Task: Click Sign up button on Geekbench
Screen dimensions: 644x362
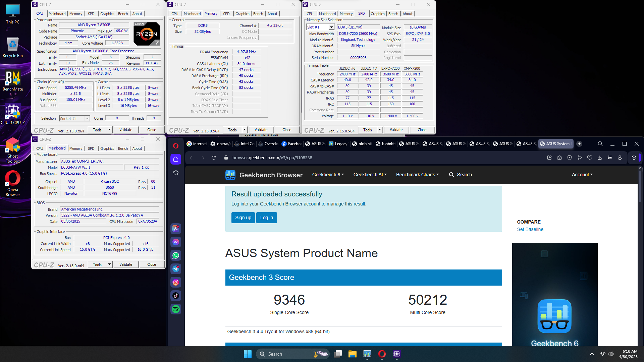Action: (x=243, y=218)
